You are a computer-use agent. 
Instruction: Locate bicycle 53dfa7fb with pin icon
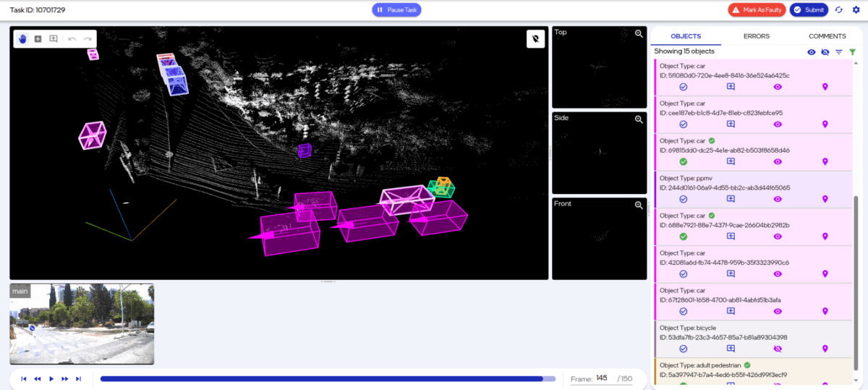pos(825,349)
